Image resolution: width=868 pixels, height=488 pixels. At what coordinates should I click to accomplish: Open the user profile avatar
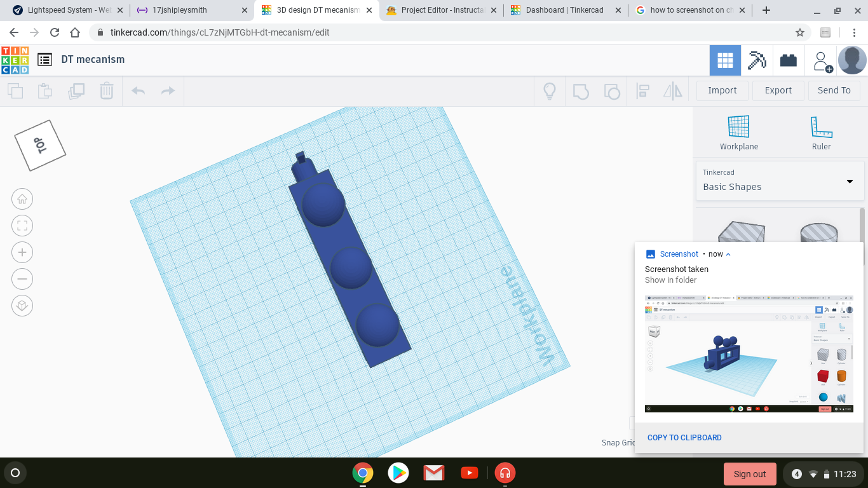(852, 60)
